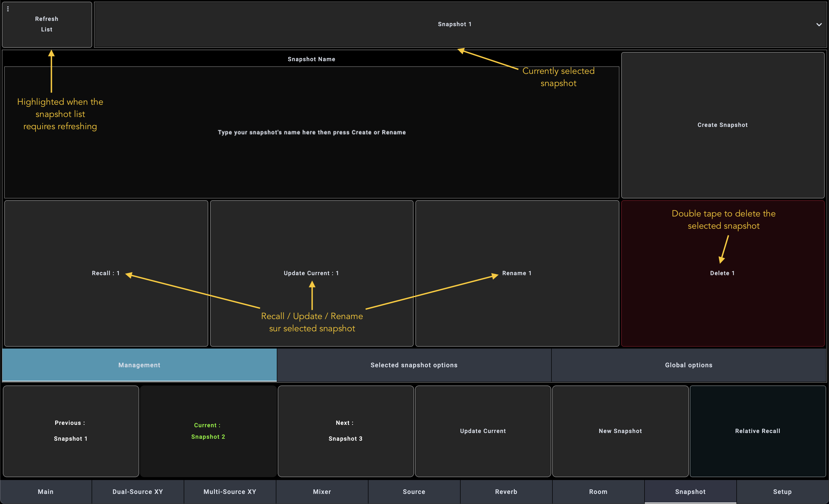Rename snapshot 1
Image resolution: width=829 pixels, height=504 pixels.
point(517,273)
